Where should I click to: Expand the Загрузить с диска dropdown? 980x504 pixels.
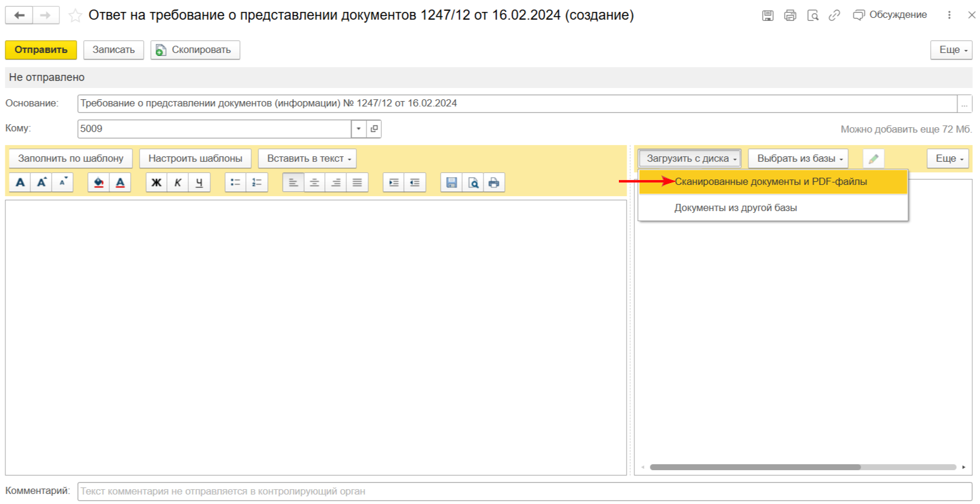(x=690, y=159)
